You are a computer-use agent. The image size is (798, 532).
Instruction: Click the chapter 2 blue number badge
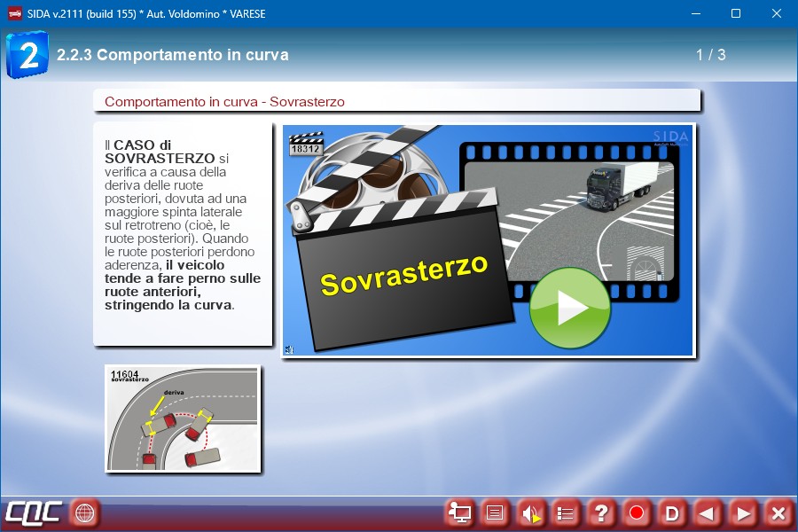[27, 55]
